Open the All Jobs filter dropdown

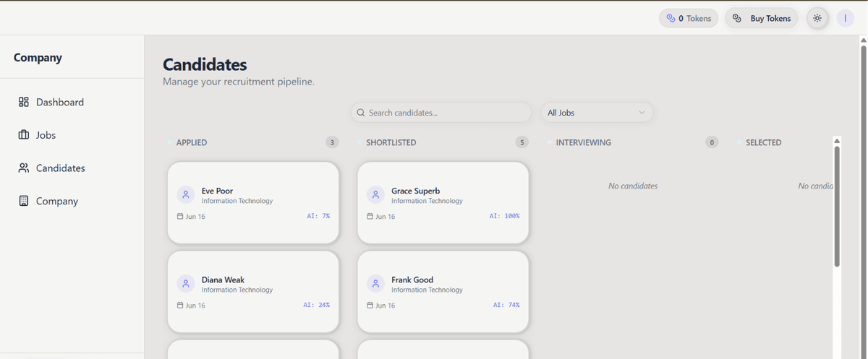click(x=597, y=113)
